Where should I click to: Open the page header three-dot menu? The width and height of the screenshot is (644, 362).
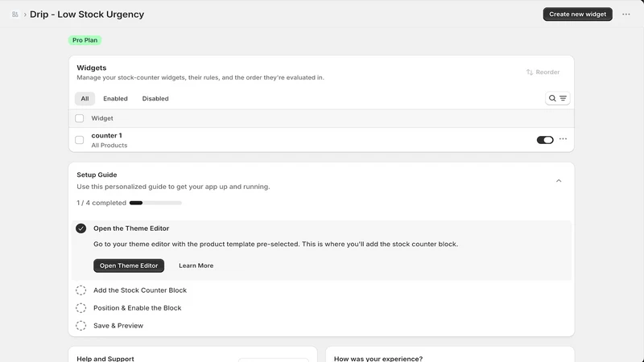pos(626,14)
